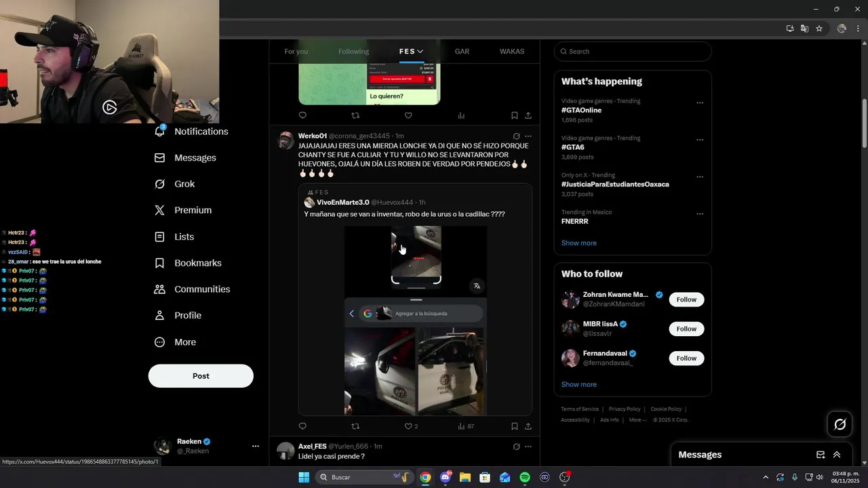
Task: Open the Bookmarks icon in sidebar
Action: [x=160, y=263]
